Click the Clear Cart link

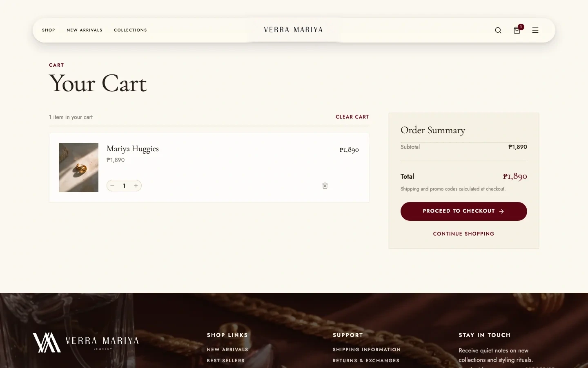[352, 117]
